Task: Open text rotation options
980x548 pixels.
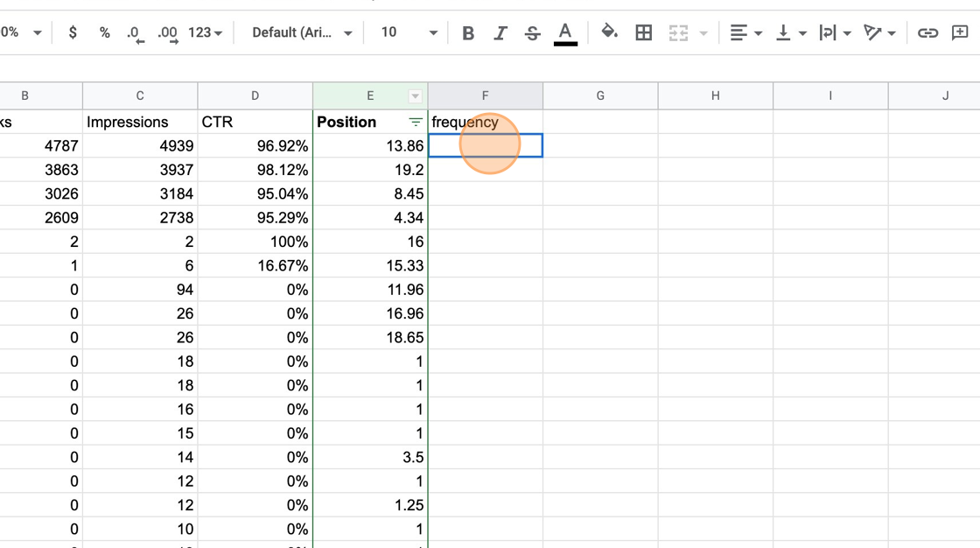Action: pos(878,32)
